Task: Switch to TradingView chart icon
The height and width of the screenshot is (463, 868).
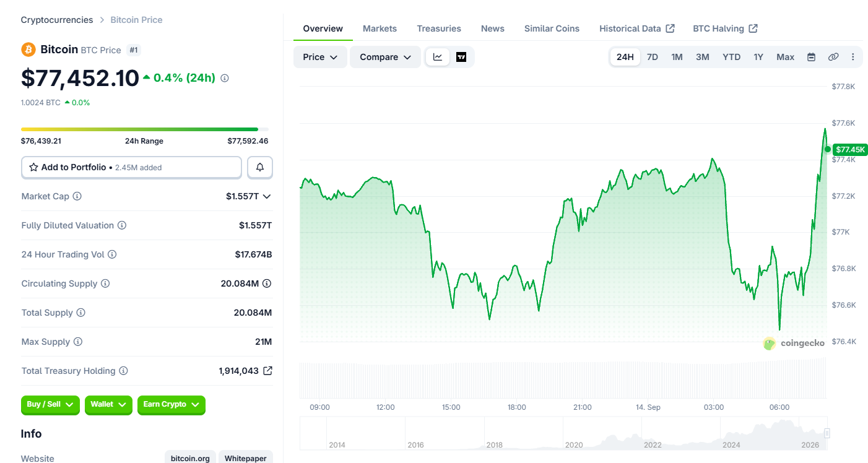Action: pyautogui.click(x=461, y=57)
